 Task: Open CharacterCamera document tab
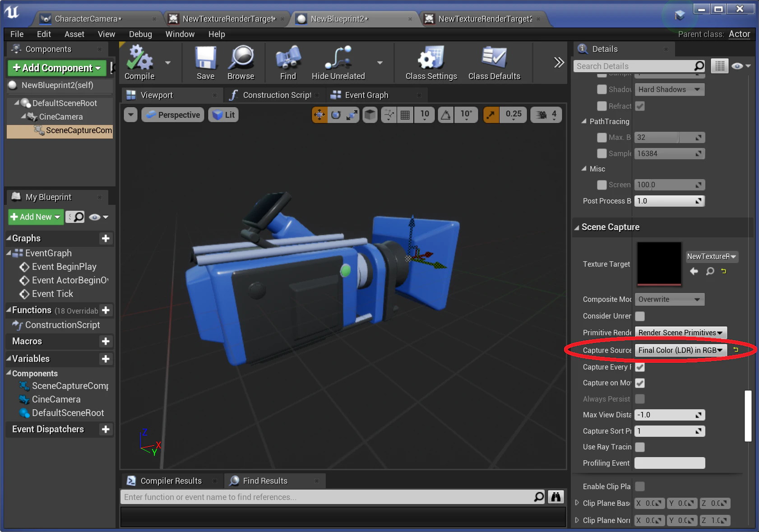coord(88,19)
